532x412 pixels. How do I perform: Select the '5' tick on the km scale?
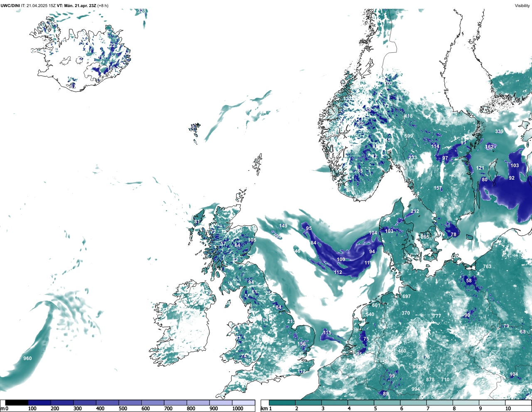(x=375, y=409)
